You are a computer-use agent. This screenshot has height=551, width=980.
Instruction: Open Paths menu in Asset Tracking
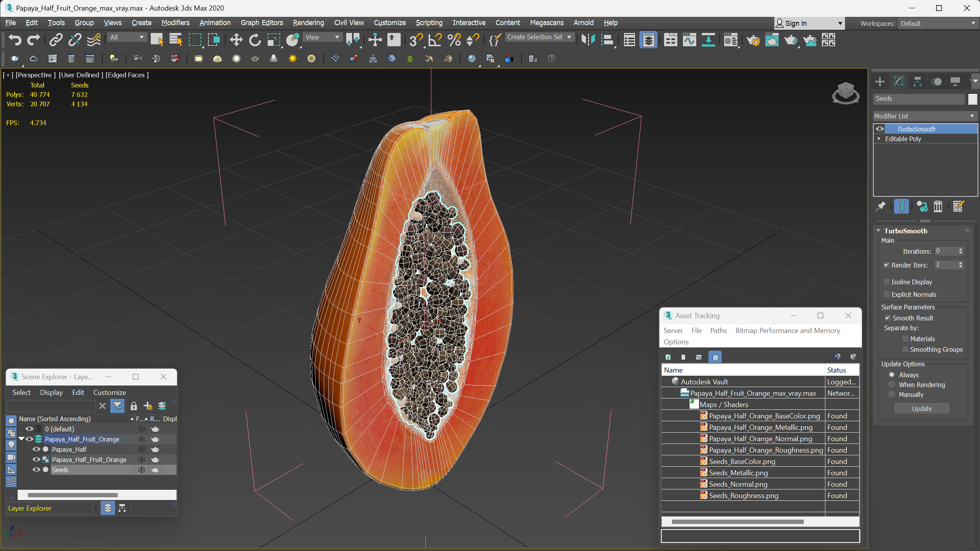pyautogui.click(x=718, y=331)
